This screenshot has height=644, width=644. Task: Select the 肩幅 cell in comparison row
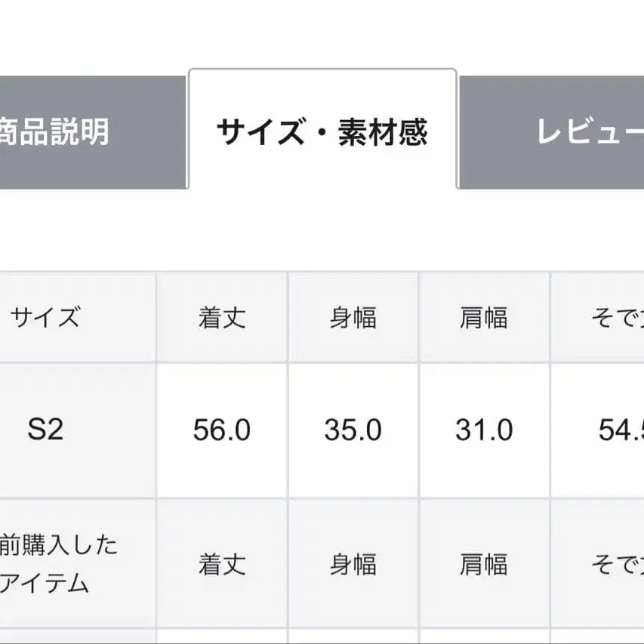click(483, 562)
